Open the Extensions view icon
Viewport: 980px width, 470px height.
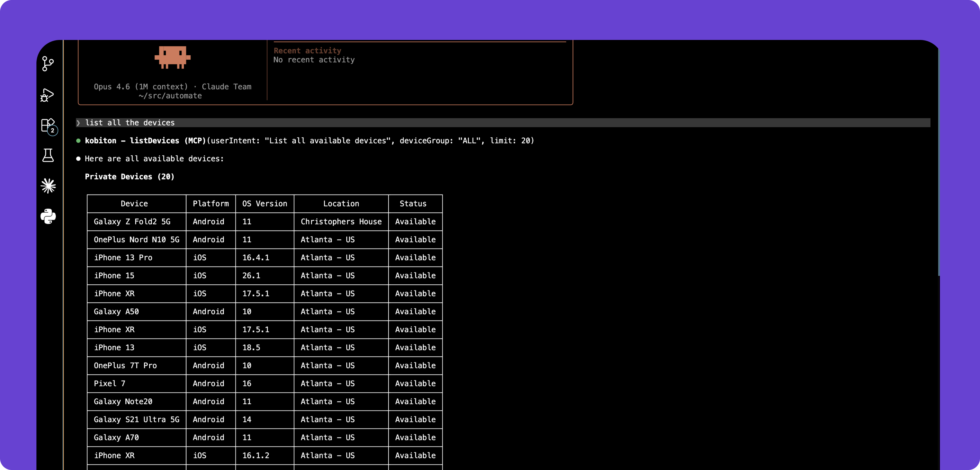(x=48, y=125)
